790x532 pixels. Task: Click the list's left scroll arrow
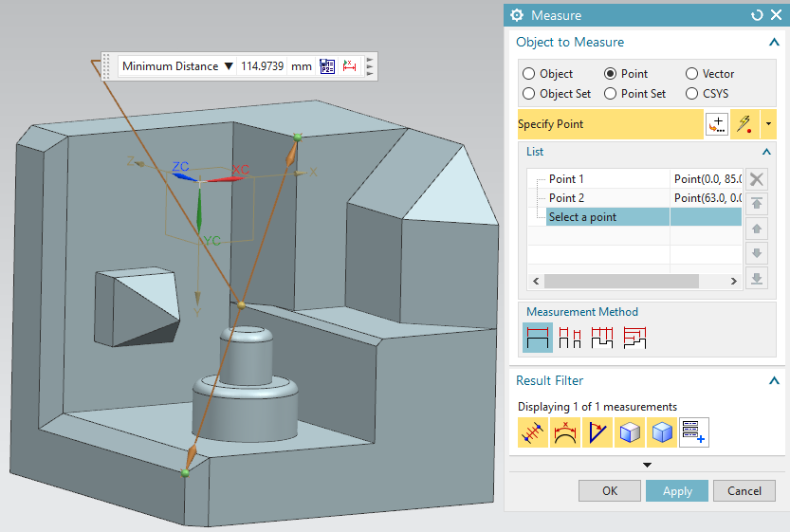536,281
